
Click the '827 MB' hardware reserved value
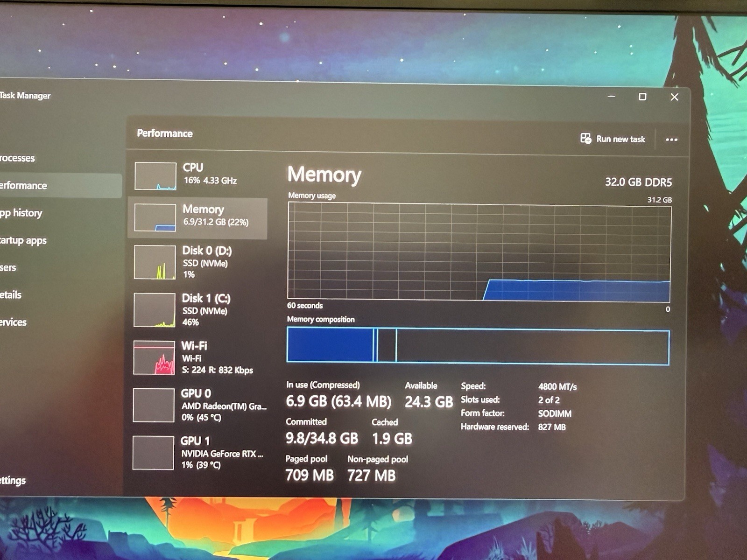pyautogui.click(x=552, y=427)
